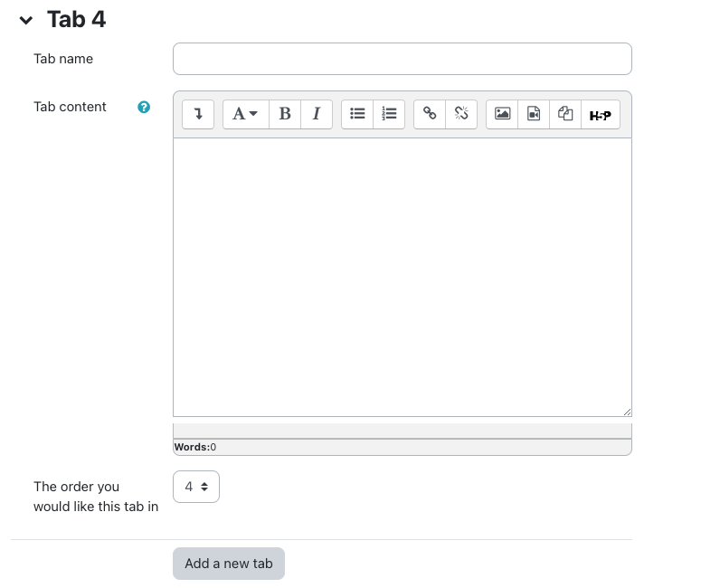
Task: Toggle bold formatting
Action: (x=285, y=114)
